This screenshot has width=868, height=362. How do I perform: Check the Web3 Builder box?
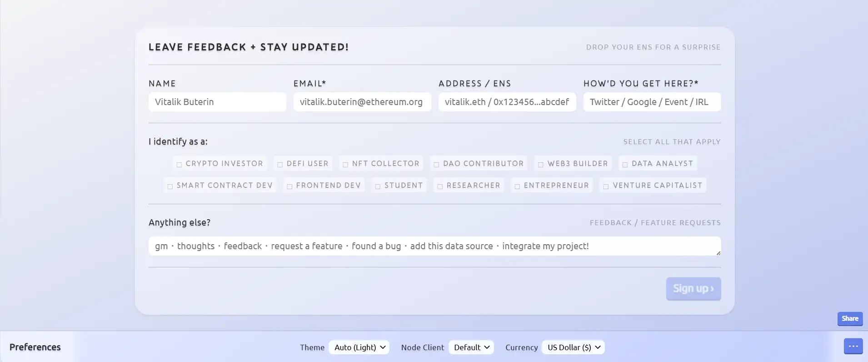tap(541, 165)
